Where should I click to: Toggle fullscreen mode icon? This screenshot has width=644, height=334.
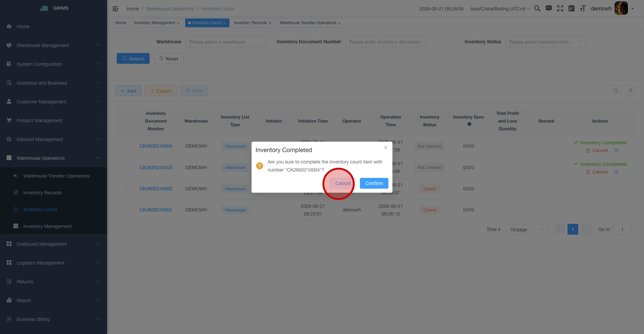click(560, 8)
